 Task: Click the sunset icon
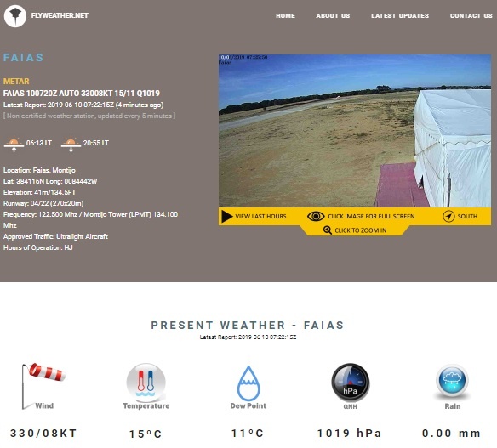tap(71, 144)
